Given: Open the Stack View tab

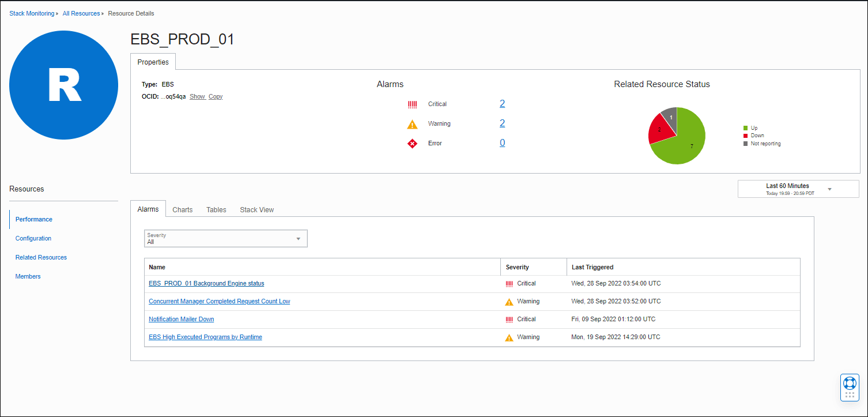Looking at the screenshot, I should click(x=256, y=209).
